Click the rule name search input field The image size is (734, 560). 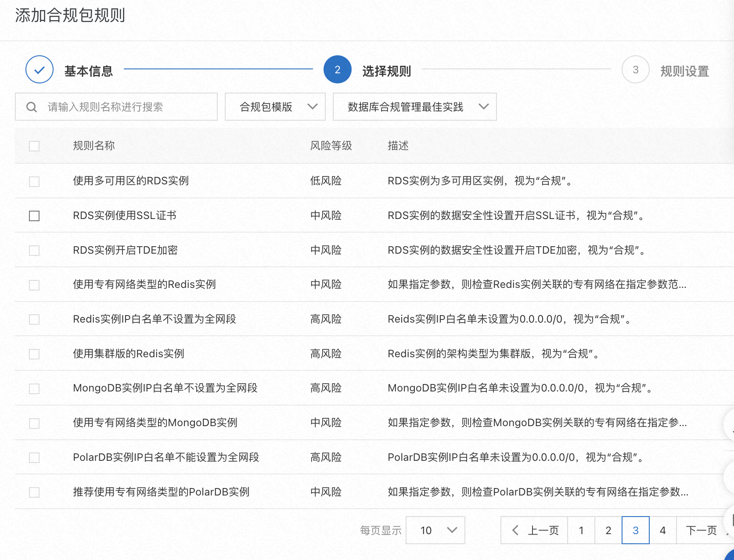tap(116, 107)
